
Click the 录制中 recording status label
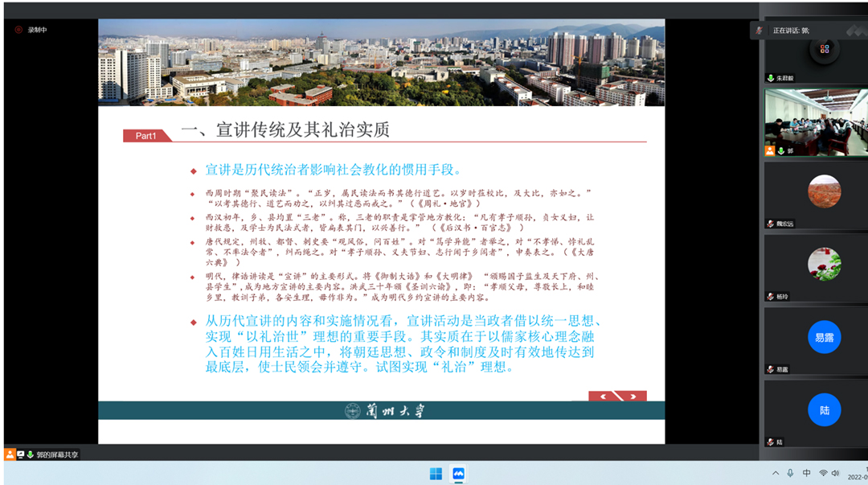(x=38, y=30)
